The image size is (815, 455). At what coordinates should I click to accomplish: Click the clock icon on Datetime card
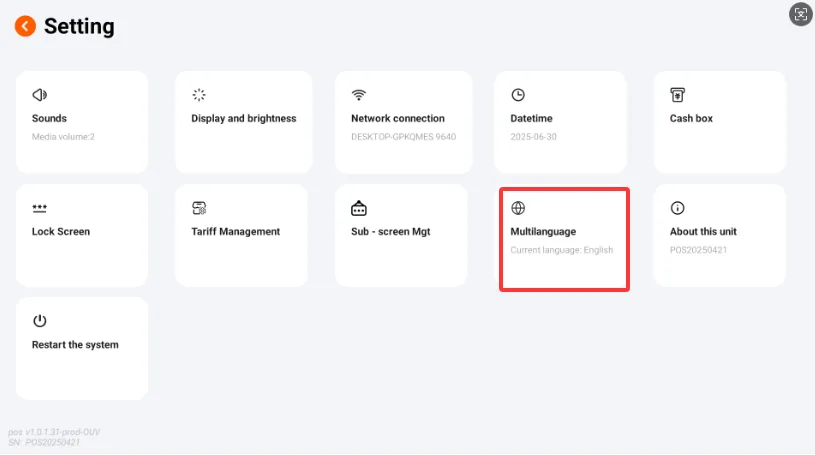coord(518,95)
